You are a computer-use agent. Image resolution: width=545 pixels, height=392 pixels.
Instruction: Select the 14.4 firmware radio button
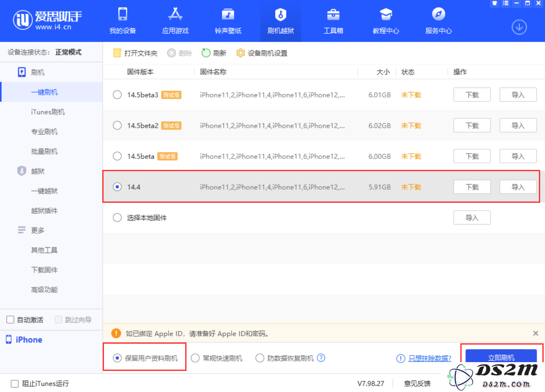[x=117, y=187]
